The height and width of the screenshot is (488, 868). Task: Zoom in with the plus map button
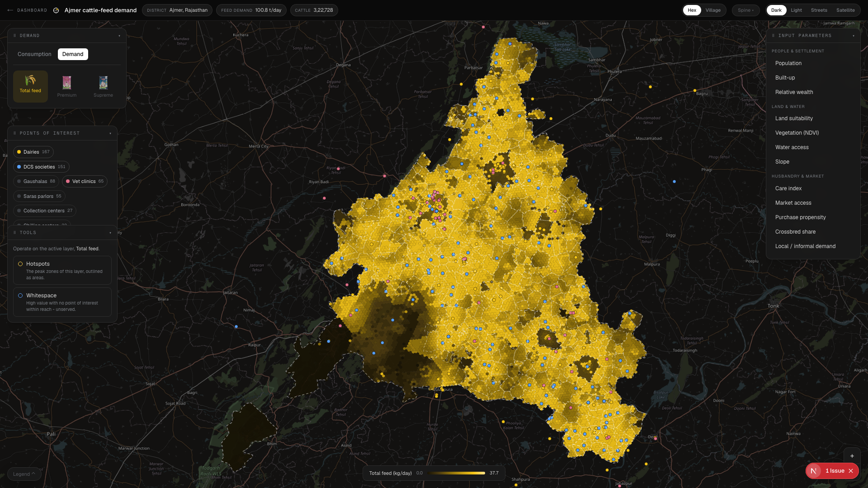click(x=852, y=456)
